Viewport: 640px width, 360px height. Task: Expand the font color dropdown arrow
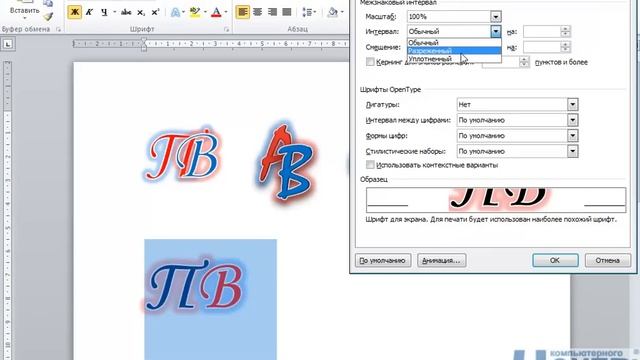click(x=226, y=12)
